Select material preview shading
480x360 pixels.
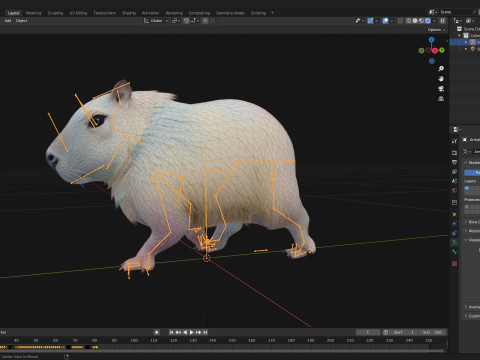421,21
